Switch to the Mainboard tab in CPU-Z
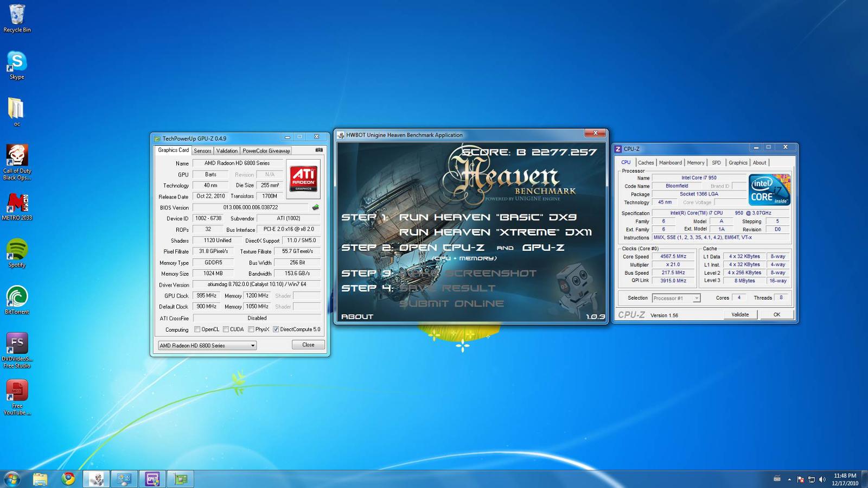 pyautogui.click(x=670, y=163)
